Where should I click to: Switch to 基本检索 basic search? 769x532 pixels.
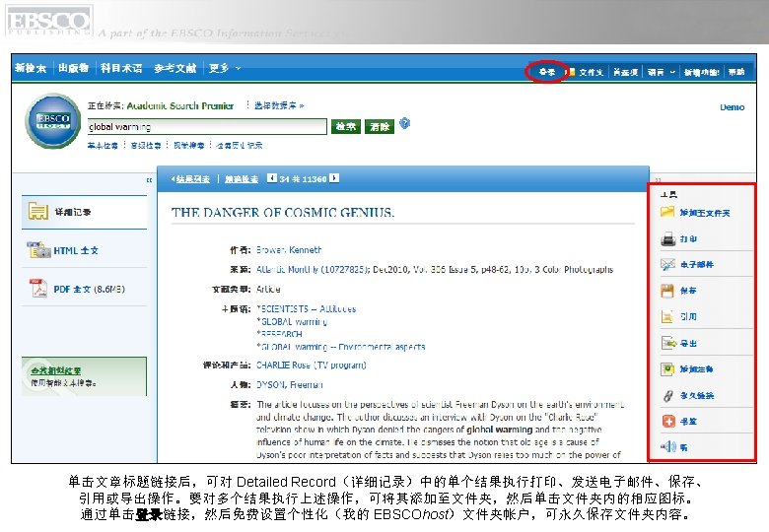(103, 146)
